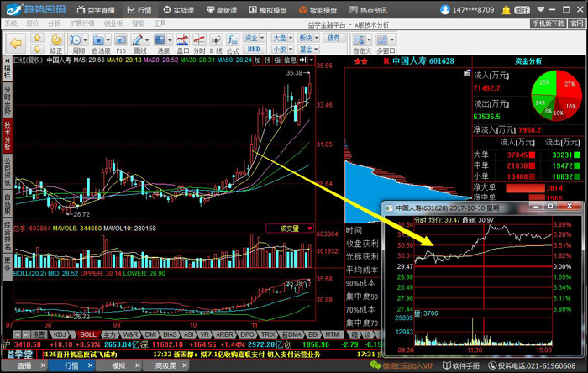The height and width of the screenshot is (373, 588).
Task: Select the 画线 drawing tool icon
Action: coord(140,43)
